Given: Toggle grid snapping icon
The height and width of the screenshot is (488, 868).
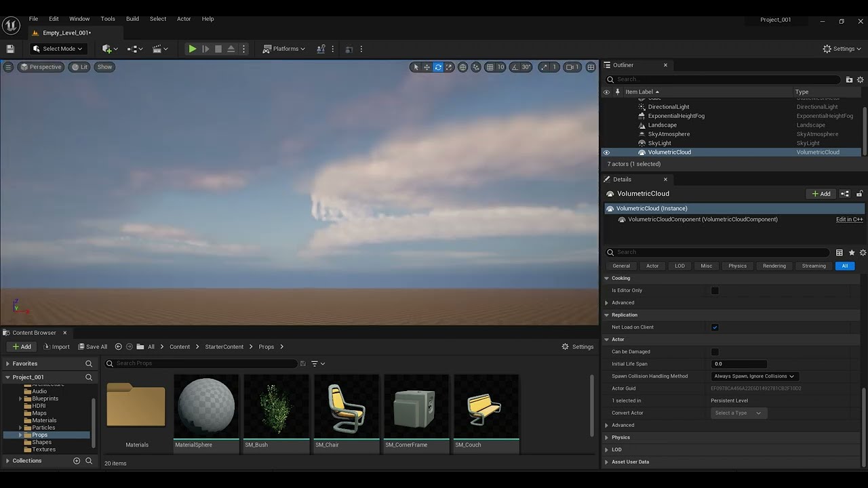Looking at the screenshot, I should pyautogui.click(x=490, y=67).
